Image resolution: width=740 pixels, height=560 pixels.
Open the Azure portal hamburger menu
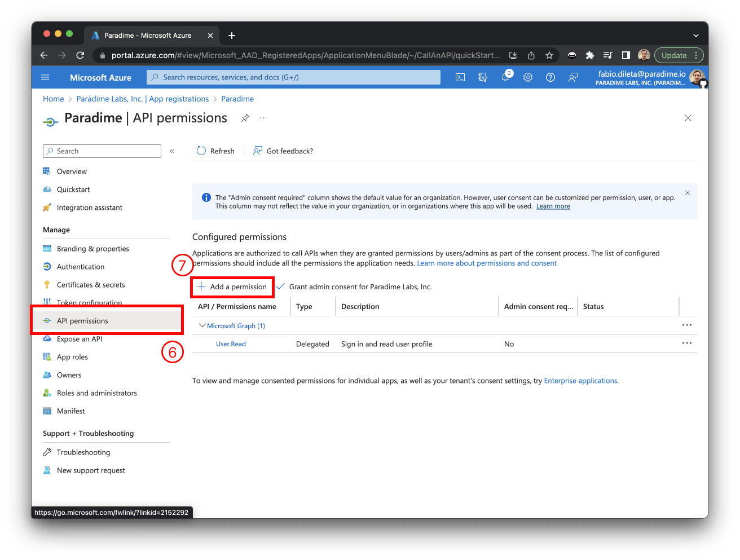coord(46,77)
